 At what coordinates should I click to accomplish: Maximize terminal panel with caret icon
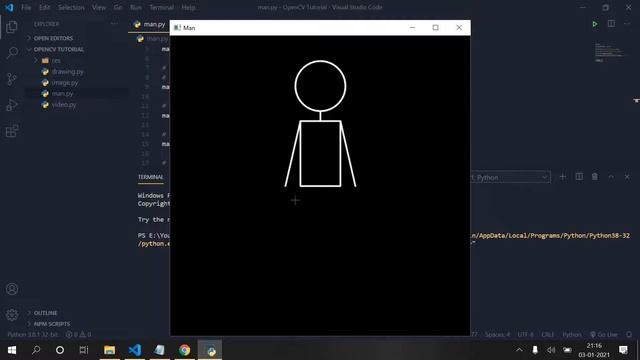(611, 177)
